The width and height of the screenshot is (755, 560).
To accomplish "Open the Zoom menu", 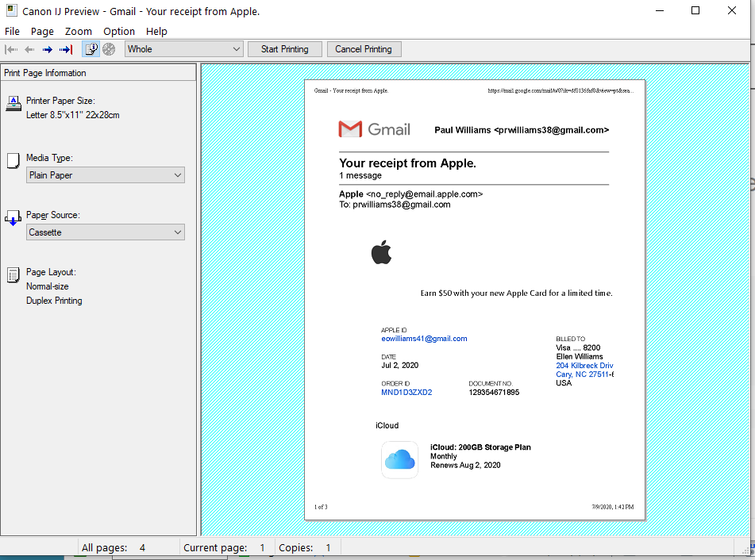I will pos(79,31).
